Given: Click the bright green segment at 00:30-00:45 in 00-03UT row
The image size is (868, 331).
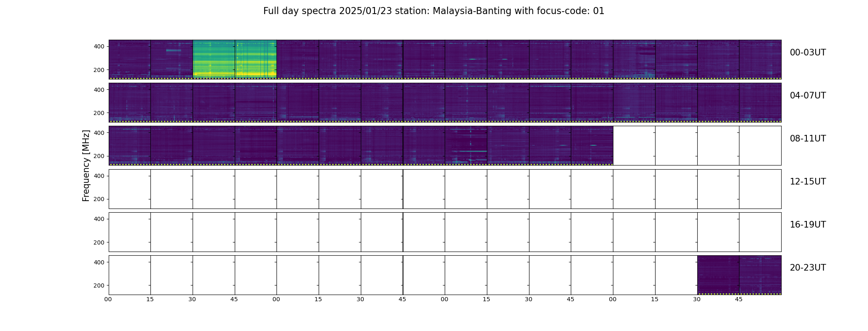Looking at the screenshot, I should pyautogui.click(x=214, y=60).
